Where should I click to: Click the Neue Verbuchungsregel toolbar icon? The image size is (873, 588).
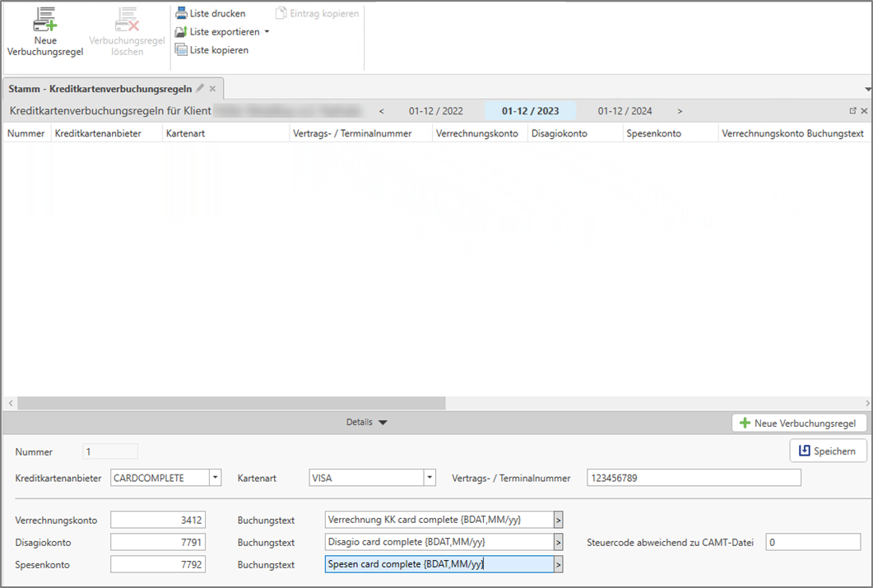[45, 21]
